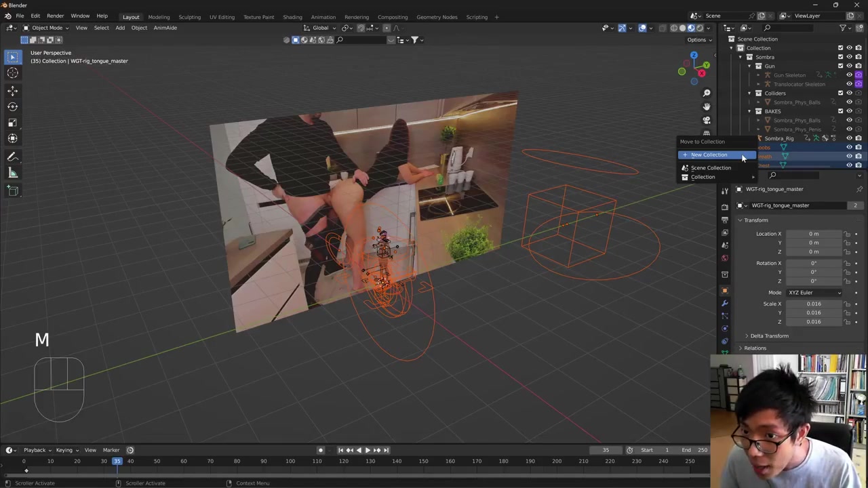The height and width of the screenshot is (488, 868).
Task: Open the Playback popover in timeline
Action: [35, 450]
